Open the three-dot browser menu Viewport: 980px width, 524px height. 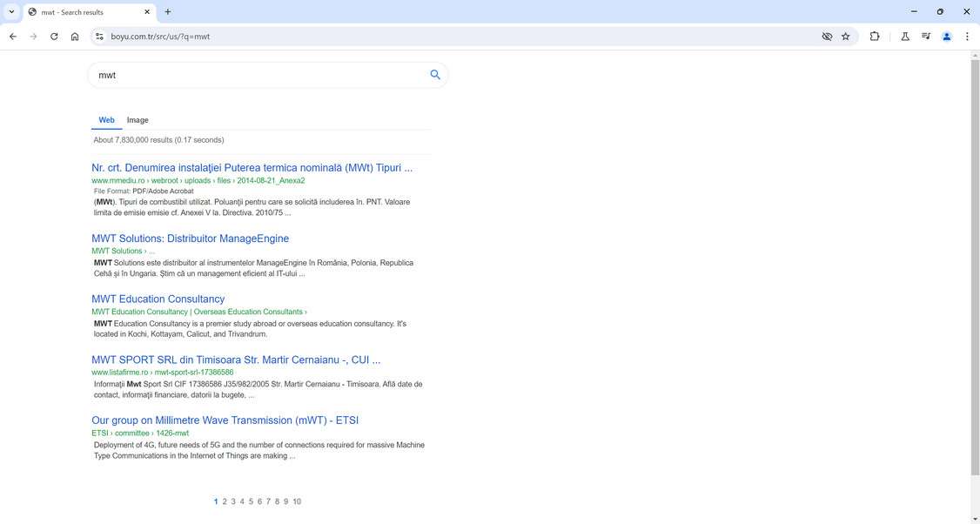[x=967, y=37]
